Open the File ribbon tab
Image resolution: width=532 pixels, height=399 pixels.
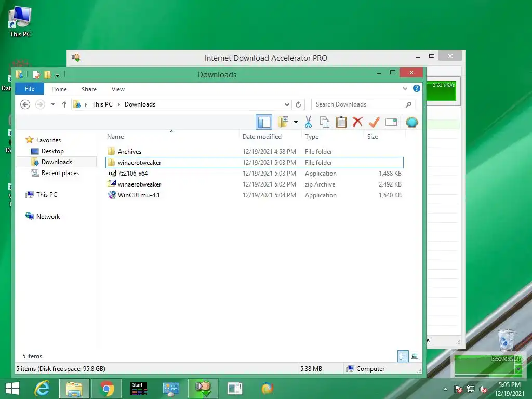point(30,89)
